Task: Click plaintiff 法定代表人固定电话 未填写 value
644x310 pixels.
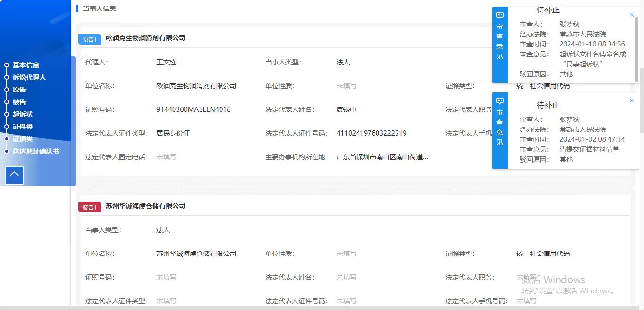Action: click(x=166, y=157)
